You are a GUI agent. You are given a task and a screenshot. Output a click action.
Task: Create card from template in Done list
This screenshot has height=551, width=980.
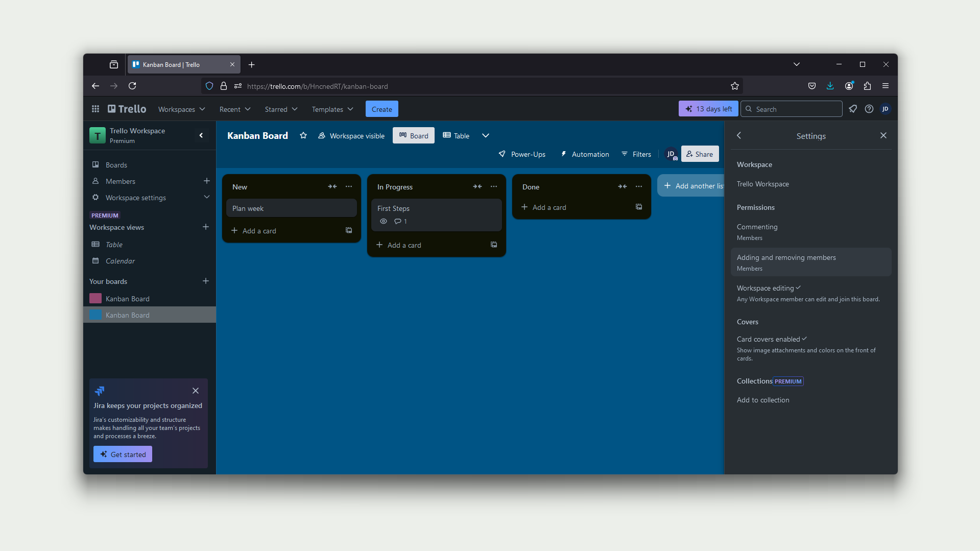click(x=639, y=207)
